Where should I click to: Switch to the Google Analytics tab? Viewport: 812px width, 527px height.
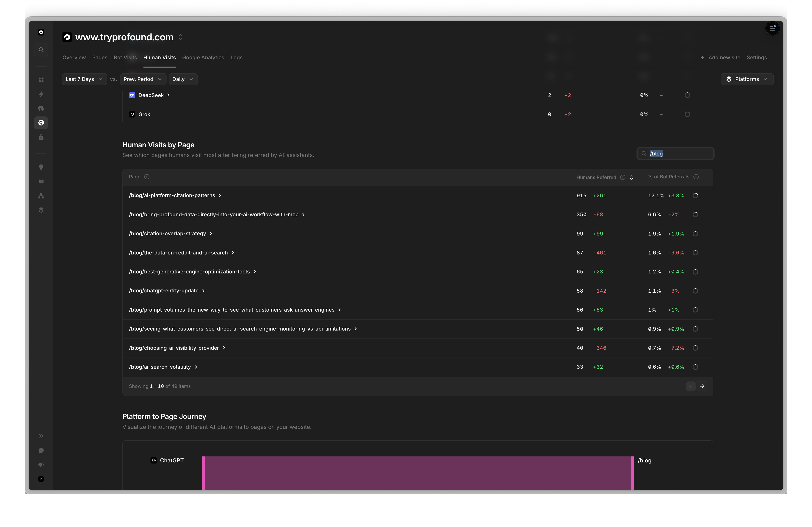coord(203,58)
